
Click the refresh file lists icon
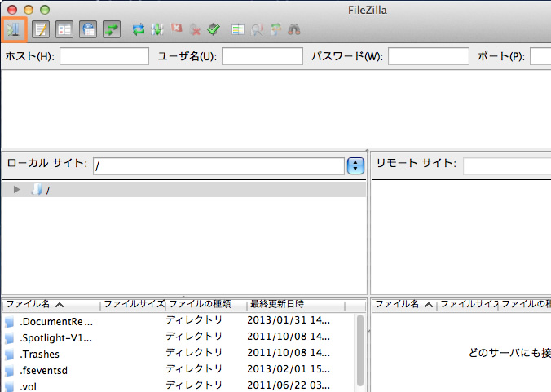click(x=139, y=29)
